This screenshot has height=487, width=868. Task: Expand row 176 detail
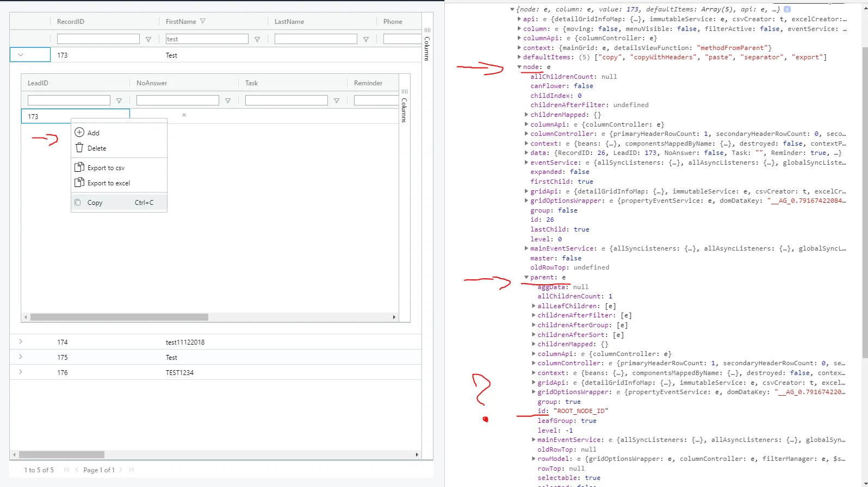21,372
